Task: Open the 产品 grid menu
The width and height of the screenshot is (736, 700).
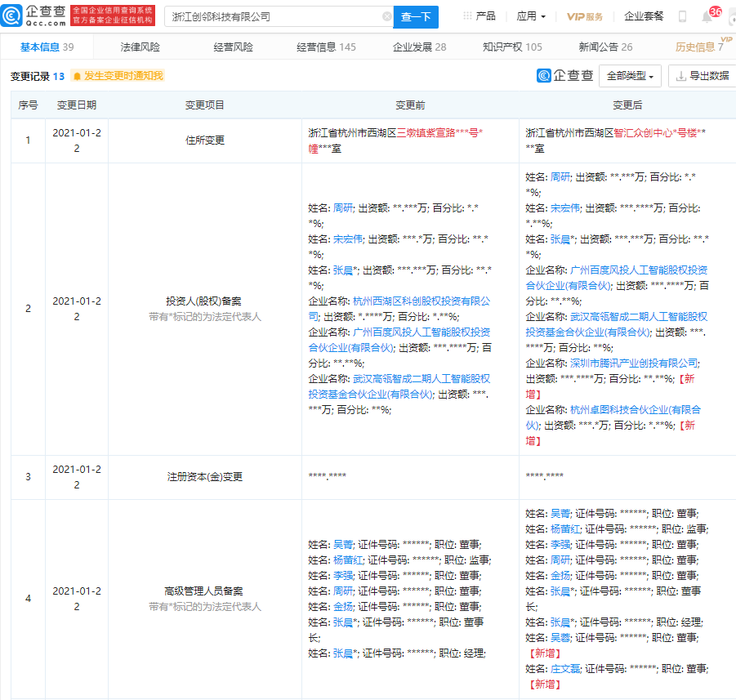Action: pos(480,16)
